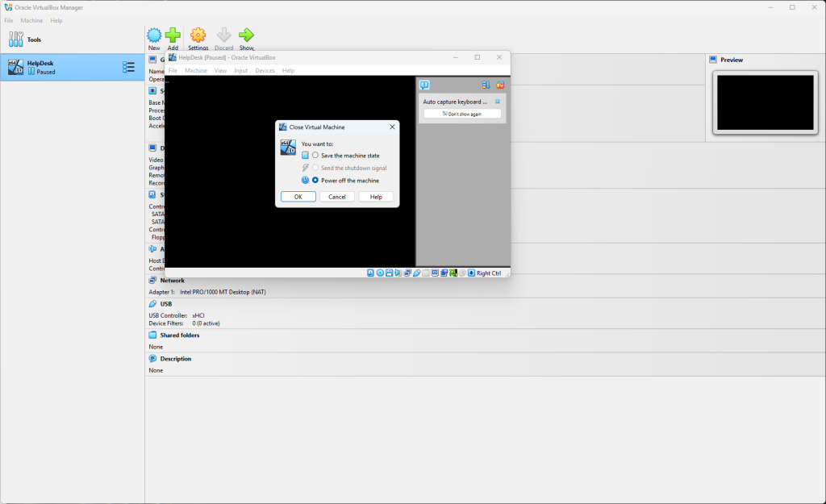Dismiss the Auto capture keyboard notification
This screenshot has width=826, height=504.
pos(498,102)
